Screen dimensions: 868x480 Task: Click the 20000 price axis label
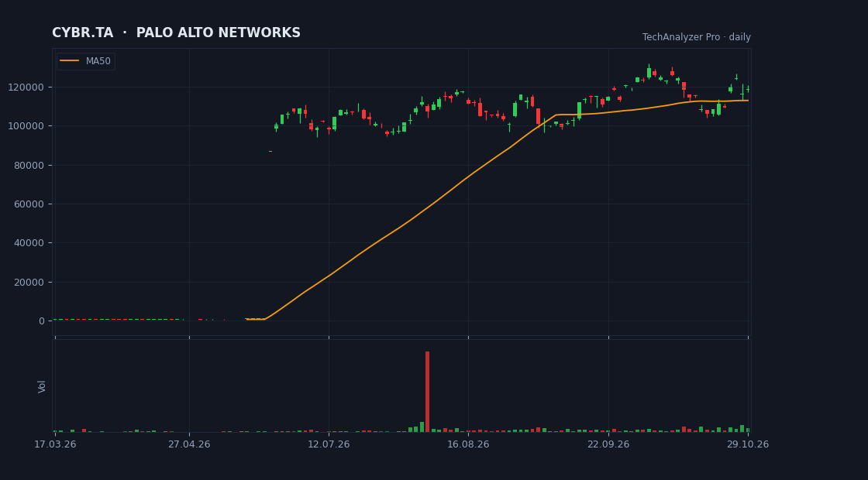[29, 282]
